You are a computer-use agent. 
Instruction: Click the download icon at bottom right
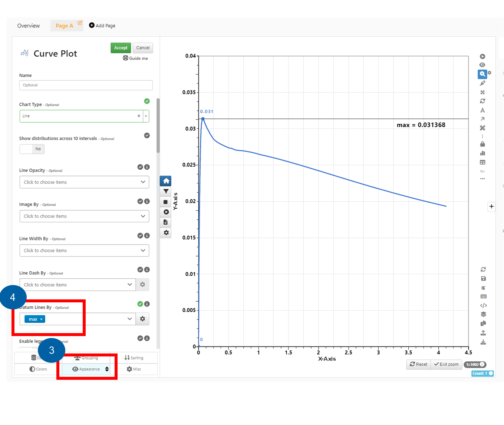[483, 342]
